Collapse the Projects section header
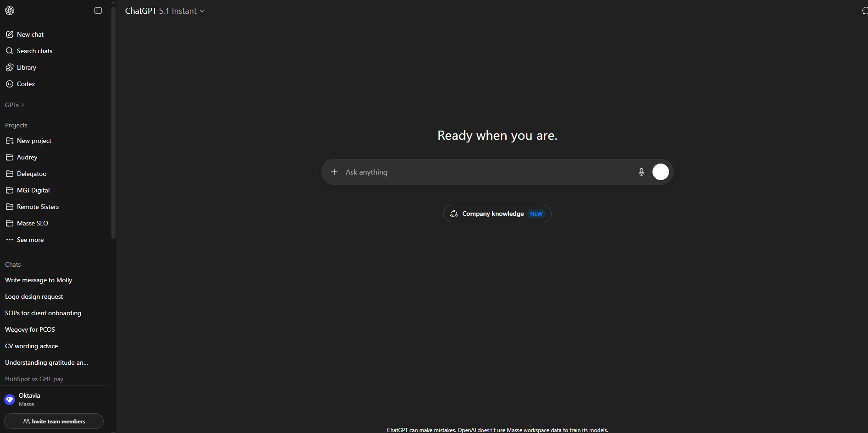The height and width of the screenshot is (433, 868). pyautogui.click(x=16, y=125)
